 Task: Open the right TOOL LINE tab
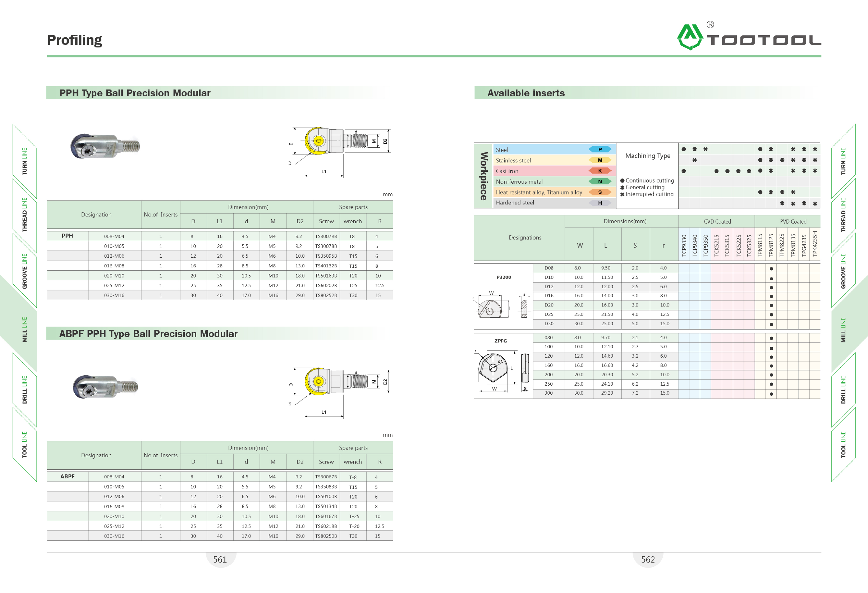coord(843,444)
